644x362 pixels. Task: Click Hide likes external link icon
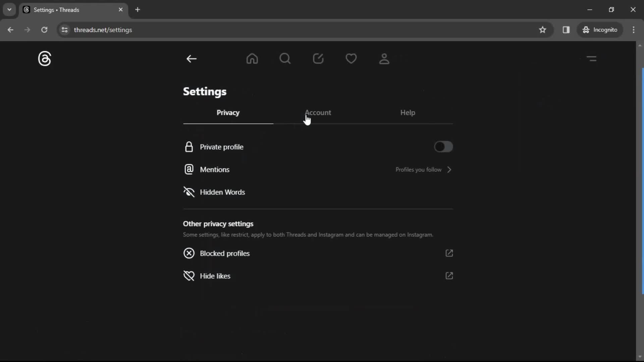tap(449, 276)
